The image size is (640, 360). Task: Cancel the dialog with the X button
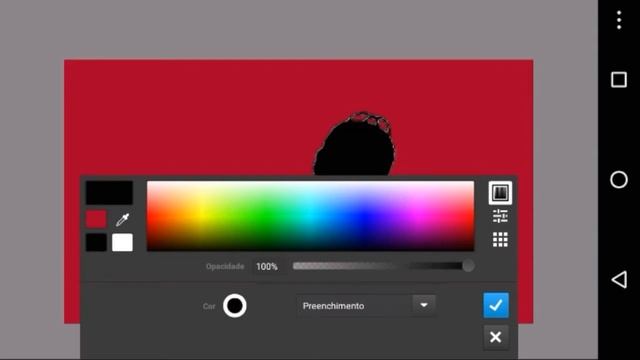[x=496, y=337]
